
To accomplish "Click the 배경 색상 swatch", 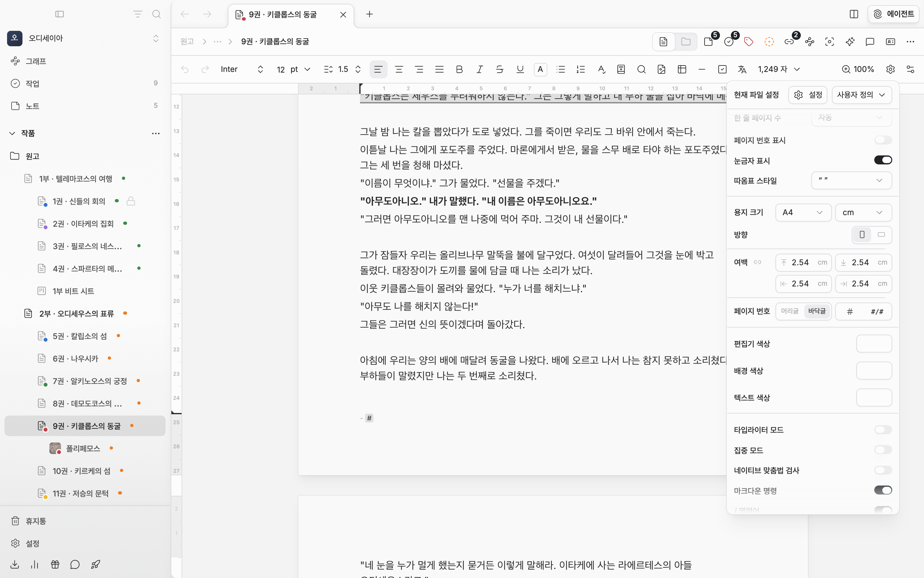I will click(x=874, y=371).
